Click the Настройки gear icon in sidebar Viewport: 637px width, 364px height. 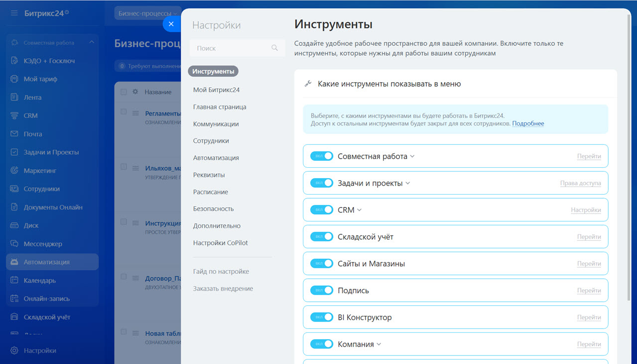coord(14,351)
